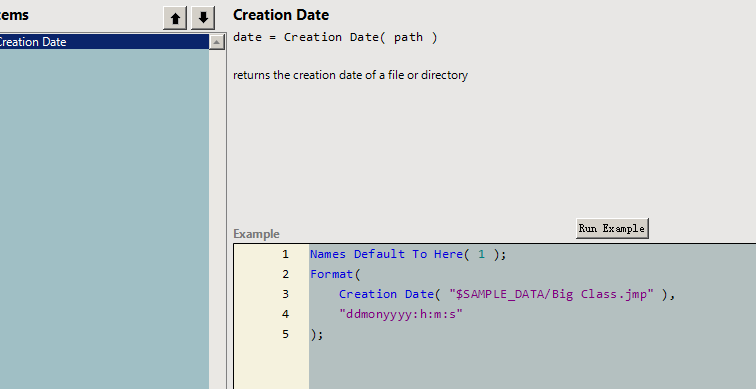Screen dimensions: 756x389
Task: Click line number 3 in example gutter
Action: click(285, 294)
